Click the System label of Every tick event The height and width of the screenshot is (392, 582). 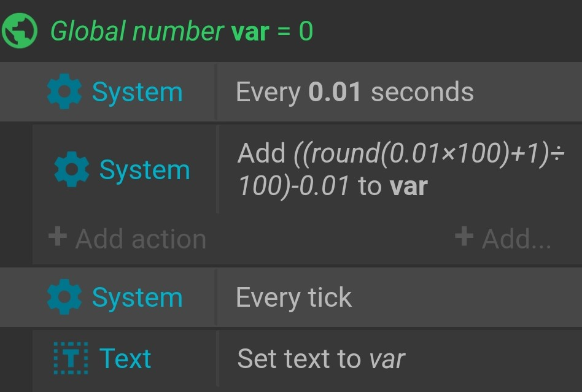(138, 298)
